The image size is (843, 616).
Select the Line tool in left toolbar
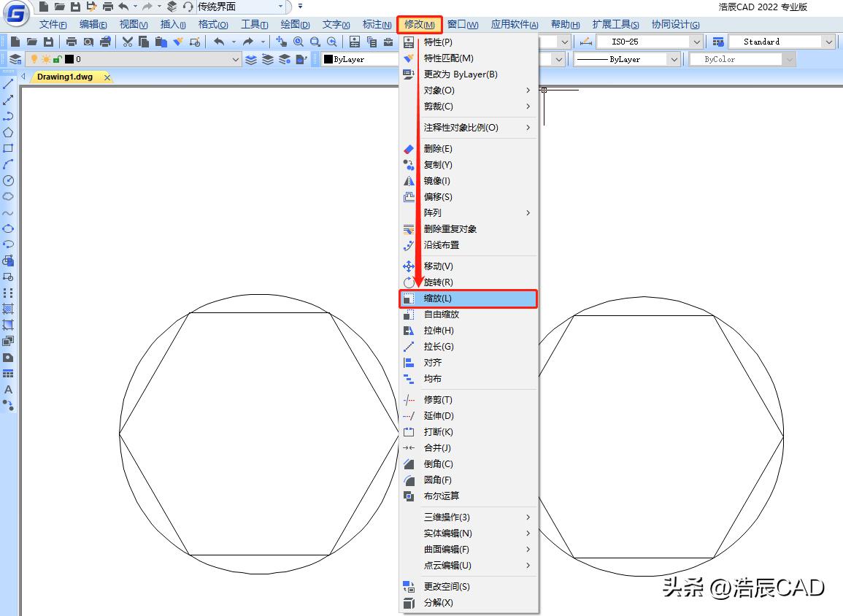(8, 84)
